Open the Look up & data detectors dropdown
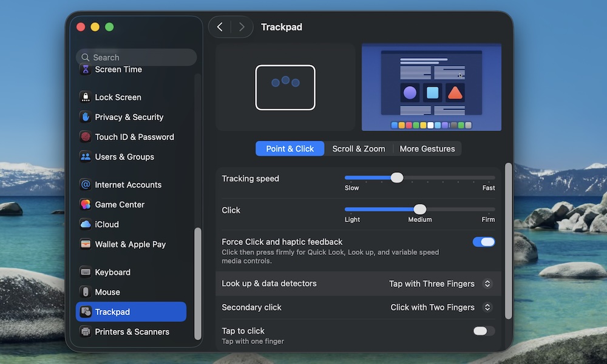The image size is (607, 364). point(487,283)
